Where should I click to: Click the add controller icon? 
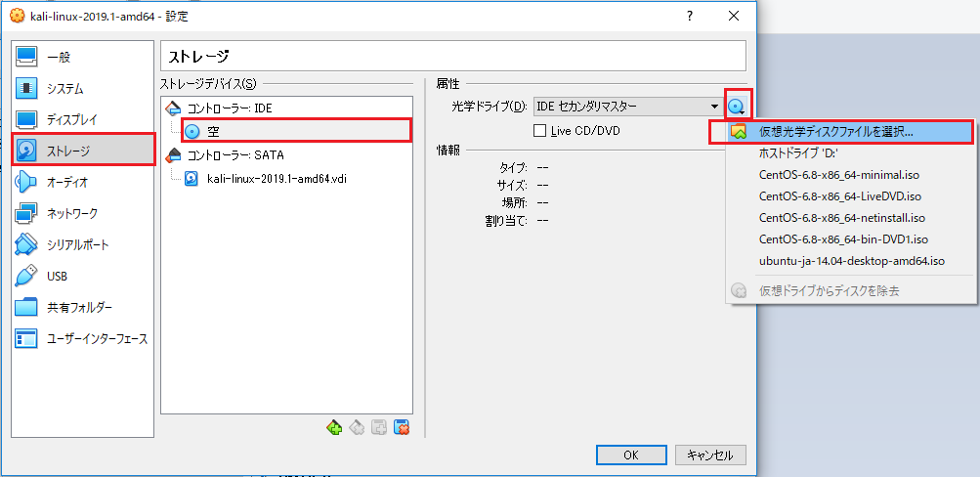(334, 427)
